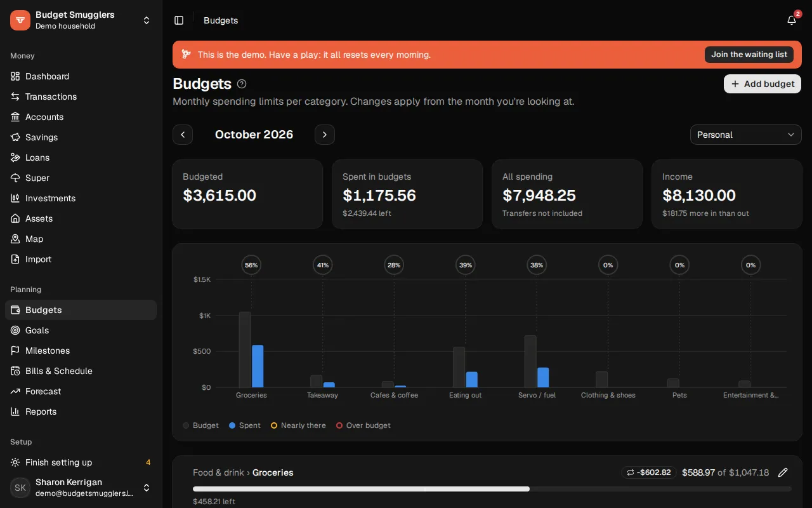Click the Dashboard grid icon
Image resolution: width=812 pixels, height=508 pixels.
click(x=15, y=76)
